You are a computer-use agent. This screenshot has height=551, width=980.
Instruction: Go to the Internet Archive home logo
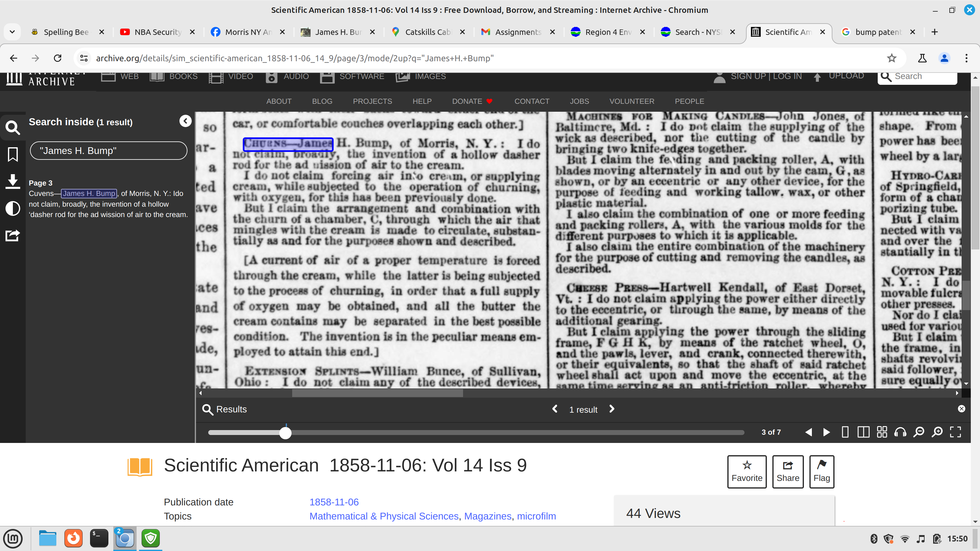click(x=45, y=79)
